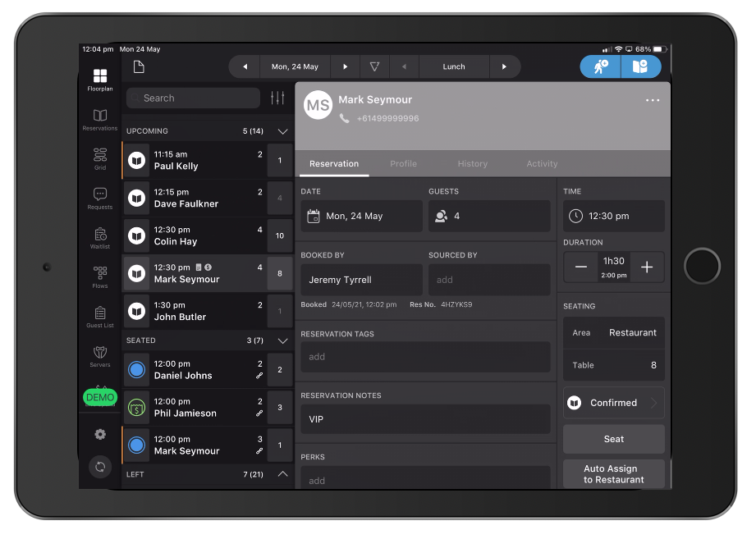Image resolution: width=756 pixels, height=539 pixels.
Task: Create a new reservation
Action: point(641,66)
